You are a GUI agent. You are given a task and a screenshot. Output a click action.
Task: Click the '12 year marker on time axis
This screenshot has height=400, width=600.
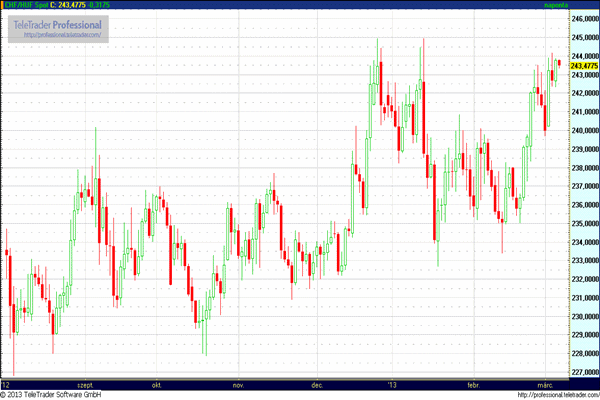6,384
